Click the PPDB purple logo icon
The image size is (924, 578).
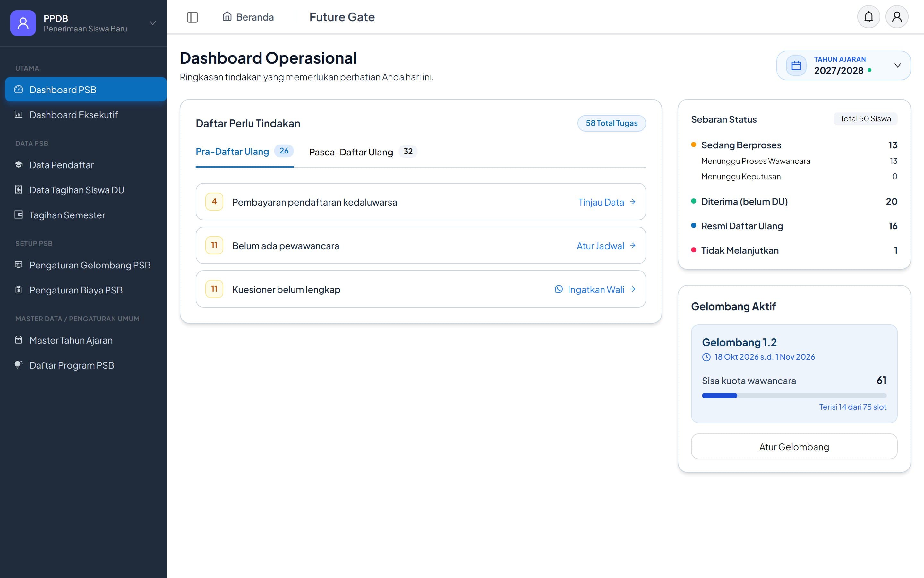pos(23,23)
